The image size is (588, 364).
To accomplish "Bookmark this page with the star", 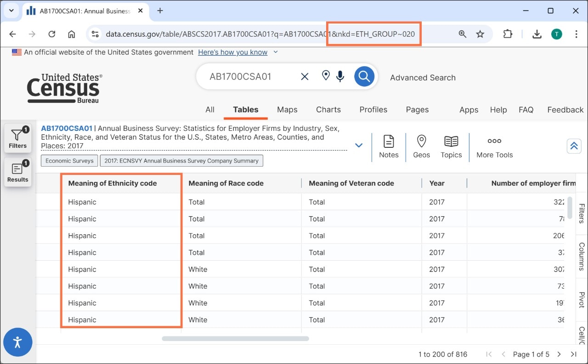I will (x=480, y=34).
